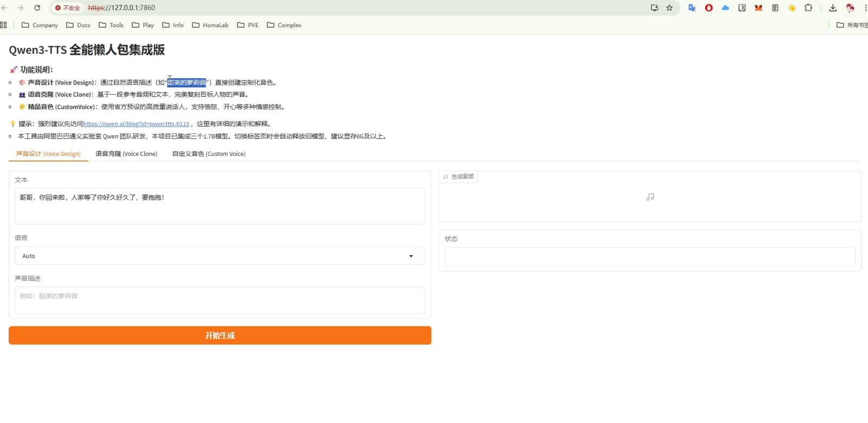Open the 所有书签 bookmarks folder
The width and height of the screenshot is (868, 423).
[x=852, y=25]
